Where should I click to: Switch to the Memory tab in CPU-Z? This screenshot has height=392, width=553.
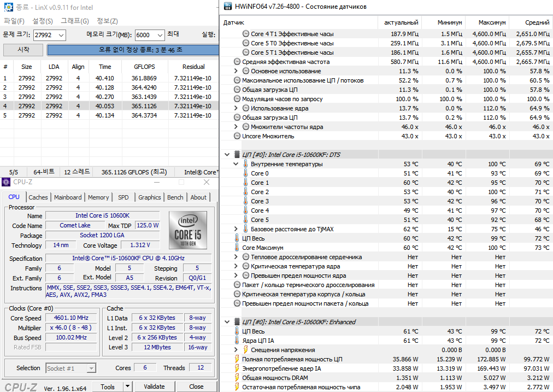pyautogui.click(x=98, y=197)
